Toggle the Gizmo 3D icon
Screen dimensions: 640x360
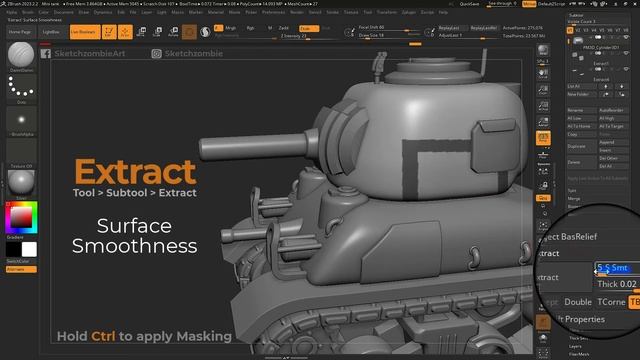click(189, 32)
